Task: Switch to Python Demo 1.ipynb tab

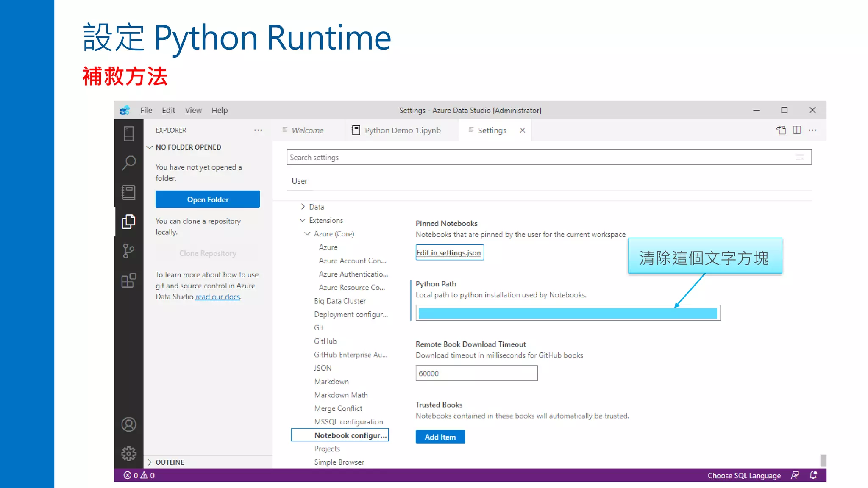Action: [402, 130]
